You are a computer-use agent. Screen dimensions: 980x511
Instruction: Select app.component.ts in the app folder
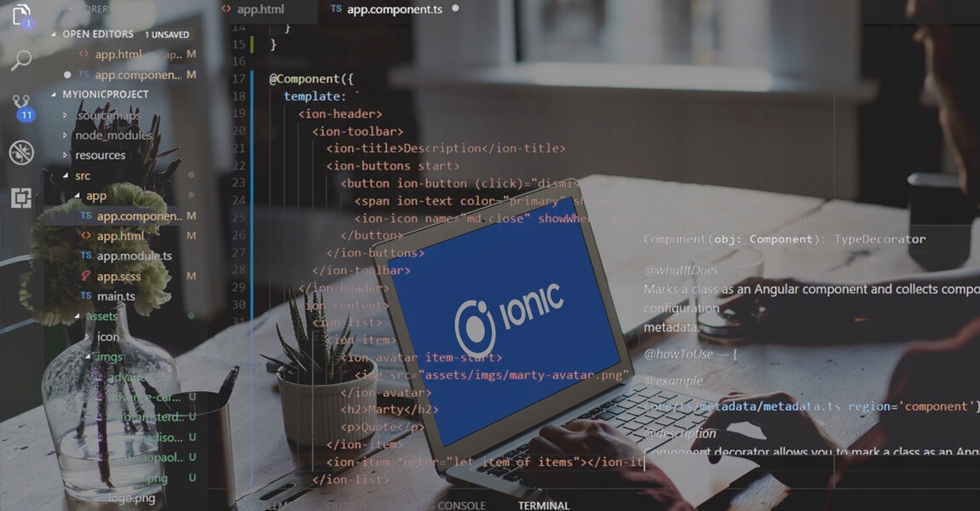coord(139,216)
